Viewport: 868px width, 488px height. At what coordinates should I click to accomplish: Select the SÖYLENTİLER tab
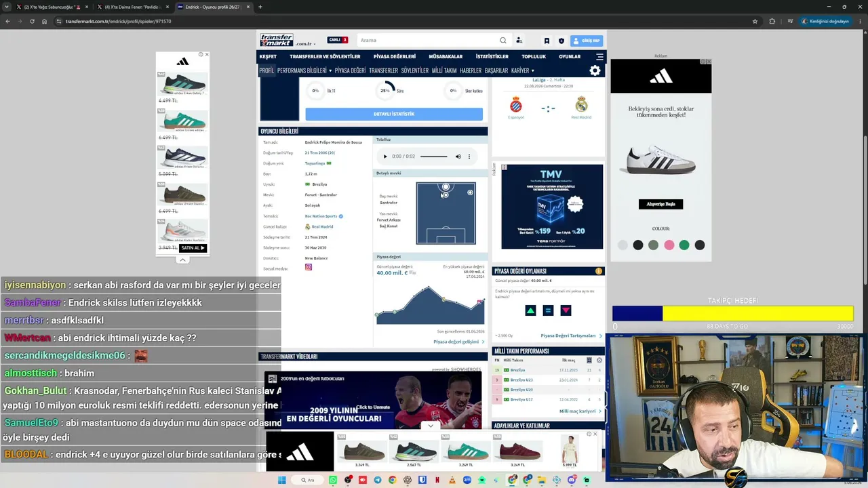click(415, 70)
